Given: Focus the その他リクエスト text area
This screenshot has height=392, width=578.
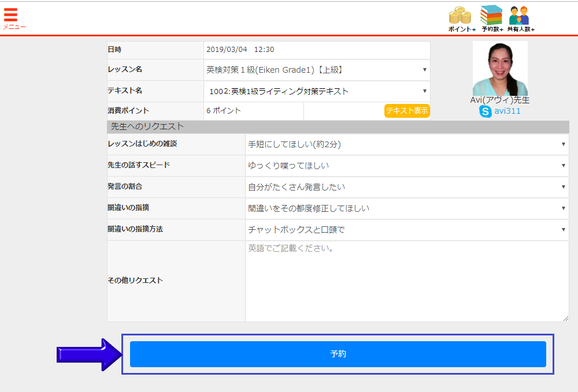Looking at the screenshot, I should click(407, 281).
